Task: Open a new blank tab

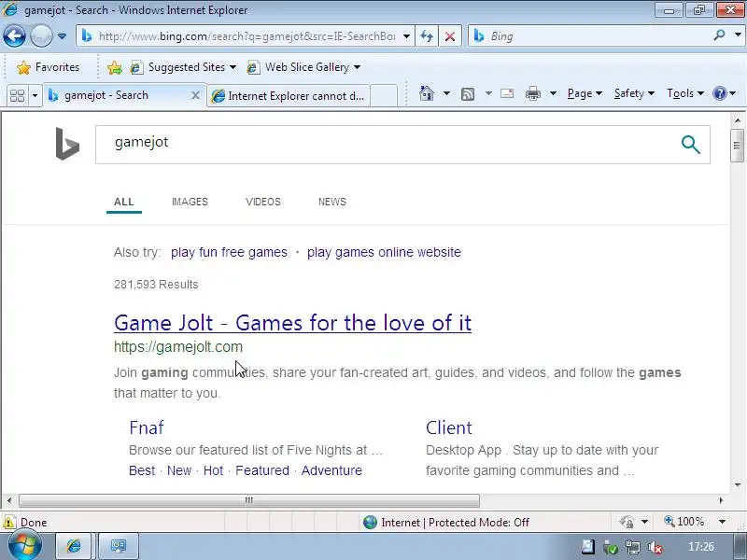Action: point(384,96)
